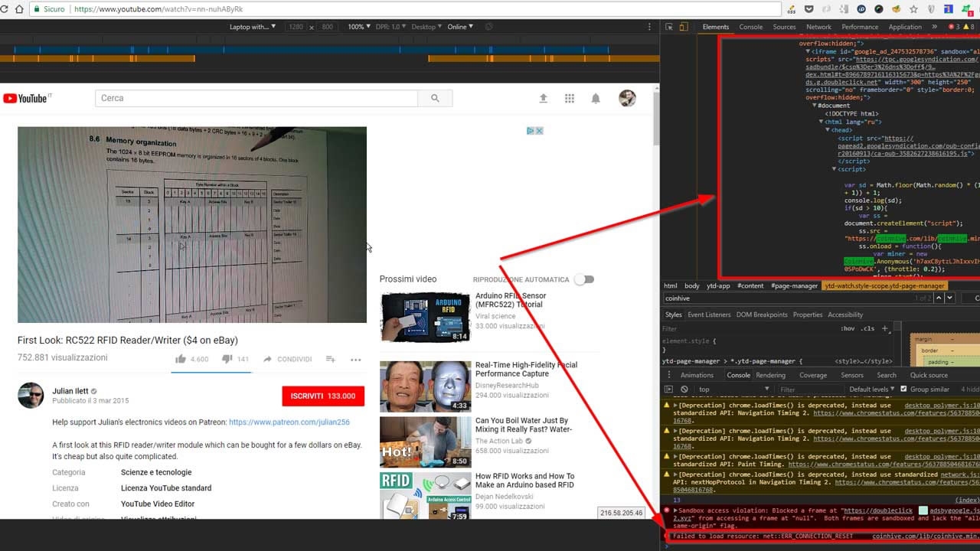This screenshot has height=551, width=980.
Task: Click the DevTools inspect element picker icon
Action: click(668, 27)
